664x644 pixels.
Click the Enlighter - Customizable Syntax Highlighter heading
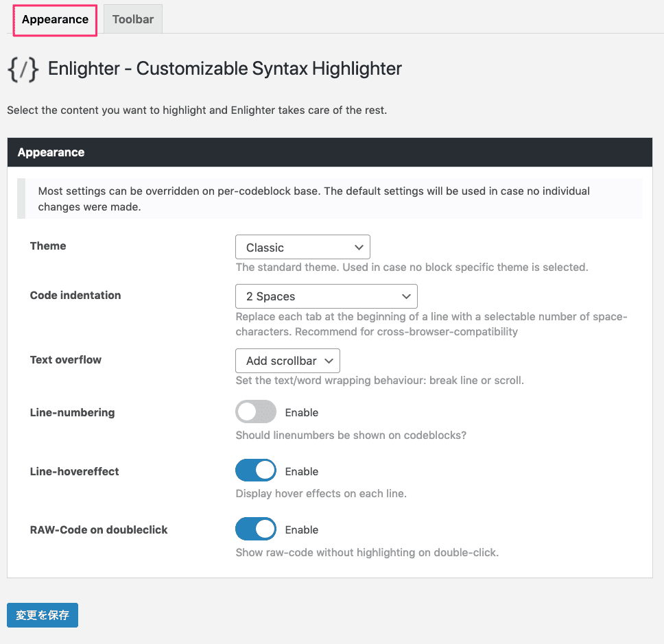(225, 69)
